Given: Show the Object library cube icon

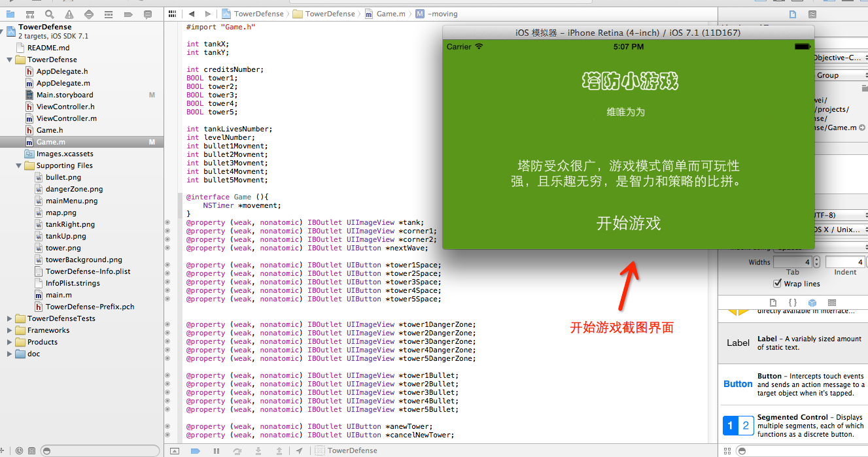Looking at the screenshot, I should coord(812,303).
